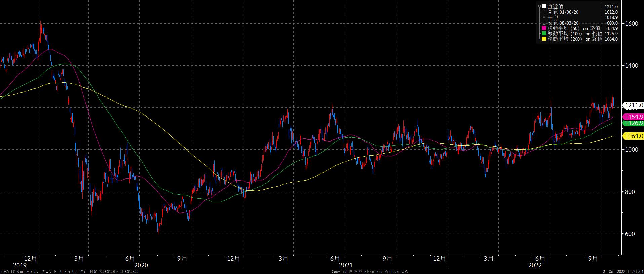Click the 2021 year label on time axis

346,265
